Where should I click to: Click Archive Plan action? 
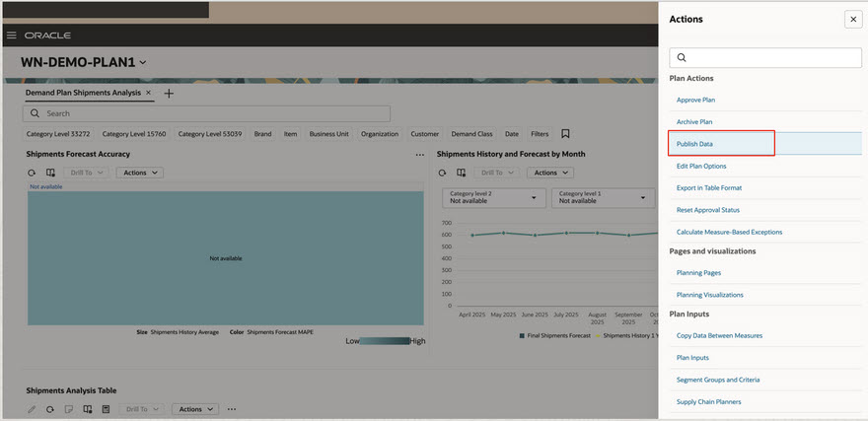click(694, 121)
